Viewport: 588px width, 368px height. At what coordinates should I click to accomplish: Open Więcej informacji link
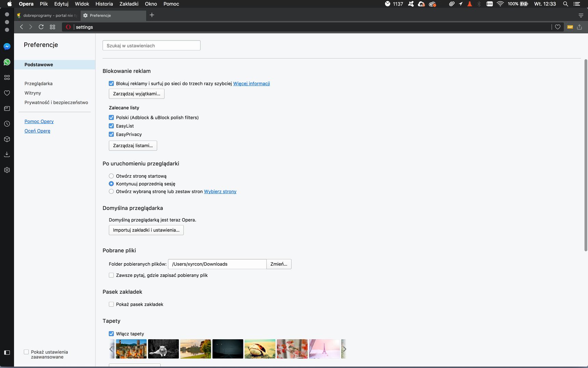(252, 84)
